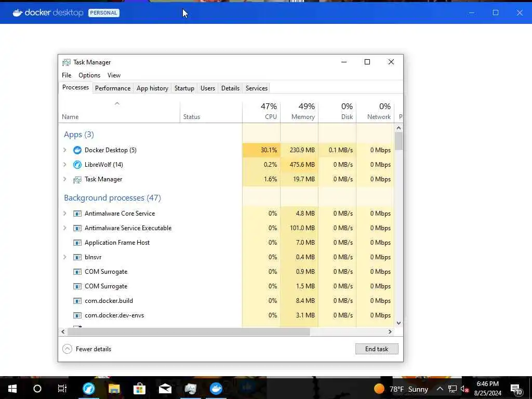Open the Options menu
The image size is (532, 399).
tap(89, 75)
